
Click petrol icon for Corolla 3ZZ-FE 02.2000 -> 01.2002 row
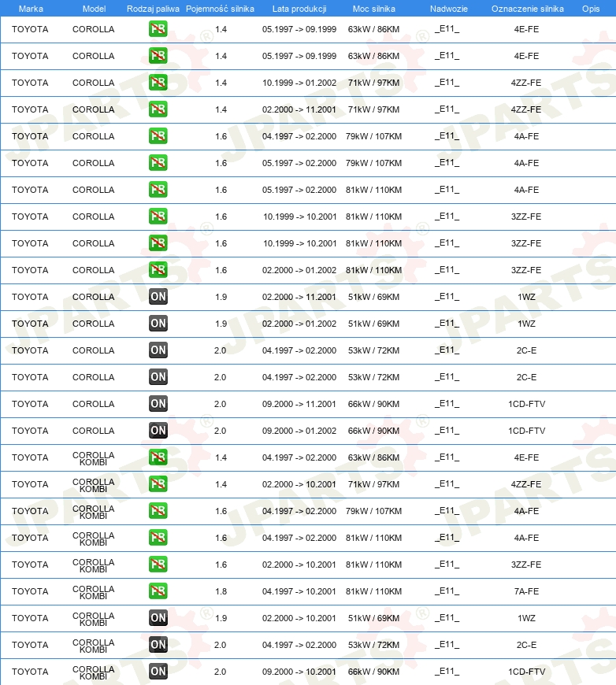pos(158,270)
